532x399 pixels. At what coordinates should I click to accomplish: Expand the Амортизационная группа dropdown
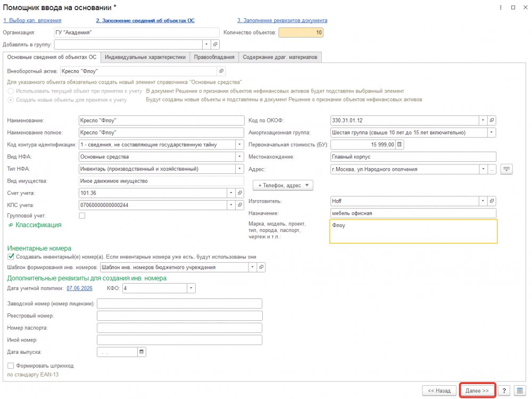(492, 132)
